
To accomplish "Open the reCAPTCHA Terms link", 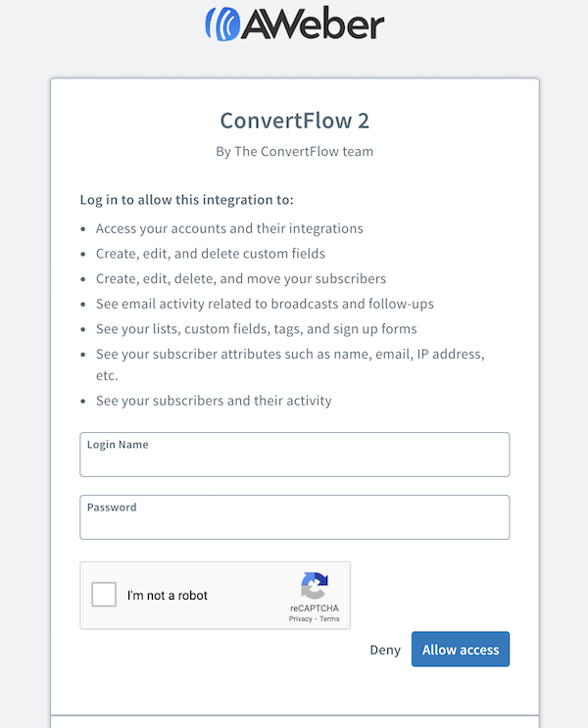I will (x=329, y=619).
